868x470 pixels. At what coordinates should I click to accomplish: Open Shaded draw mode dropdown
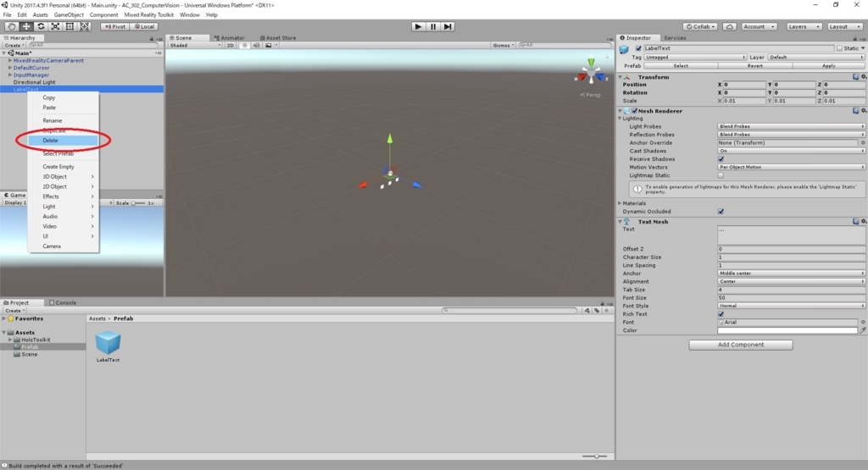(195, 46)
